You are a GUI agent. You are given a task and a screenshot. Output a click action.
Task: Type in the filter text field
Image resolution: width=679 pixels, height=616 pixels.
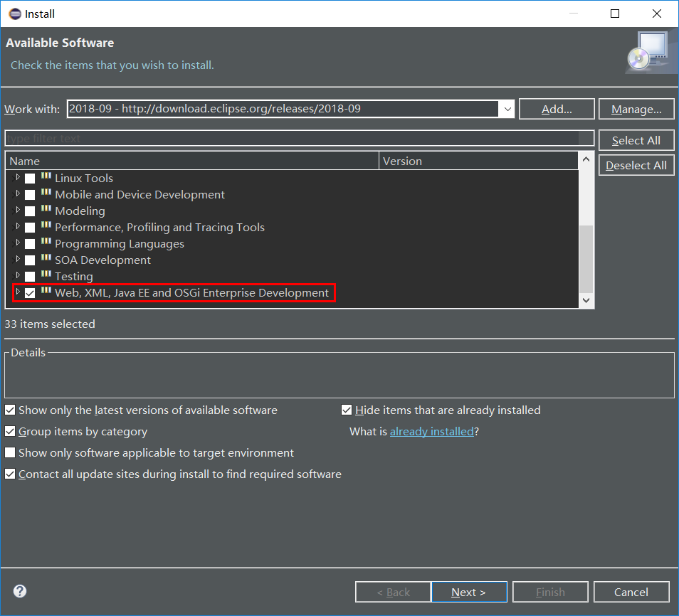[299, 137]
